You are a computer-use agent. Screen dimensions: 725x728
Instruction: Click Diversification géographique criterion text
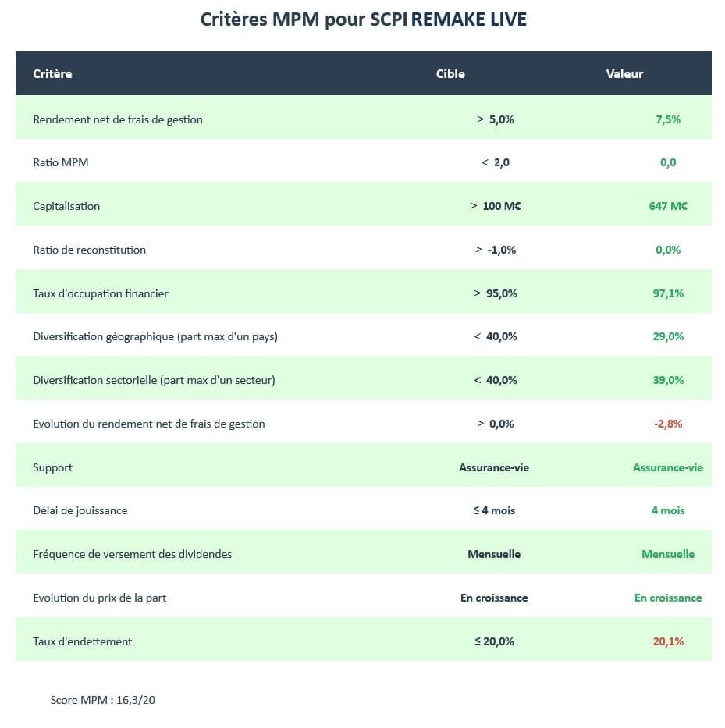point(155,336)
